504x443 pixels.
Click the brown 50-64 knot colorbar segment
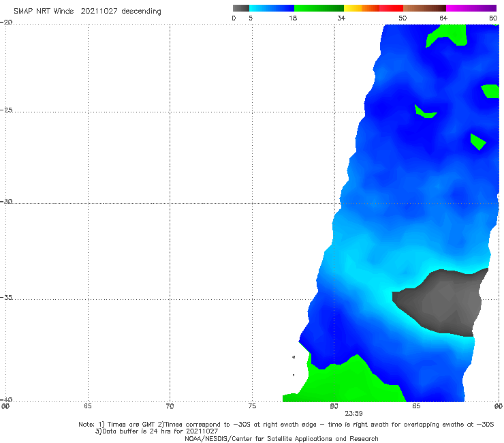click(x=424, y=8)
